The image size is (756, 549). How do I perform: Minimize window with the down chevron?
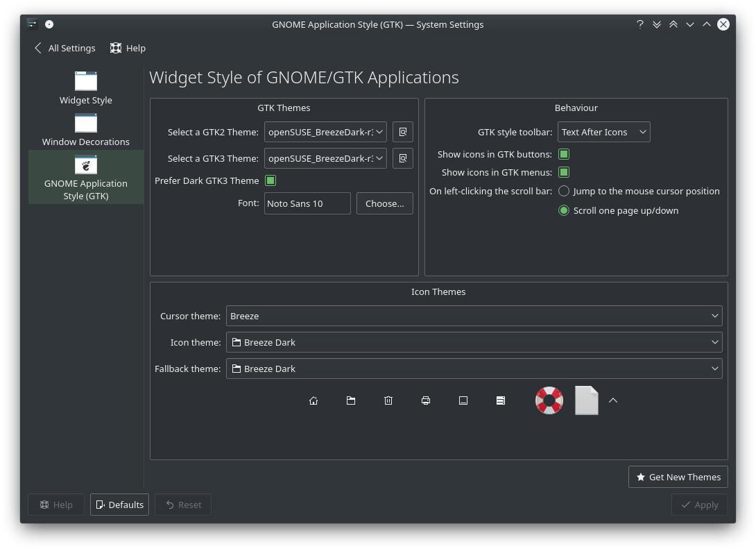pos(690,24)
